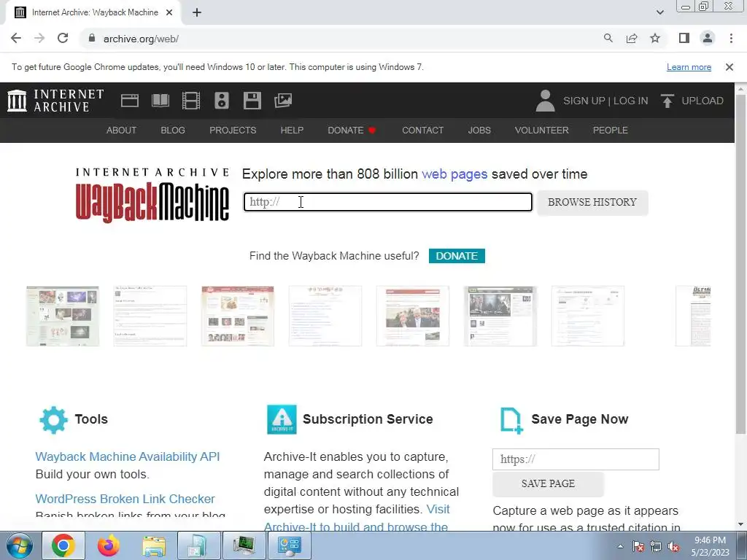The height and width of the screenshot is (560, 747).
Task: Open WordPress Broken Link Checker link
Action: (x=125, y=499)
